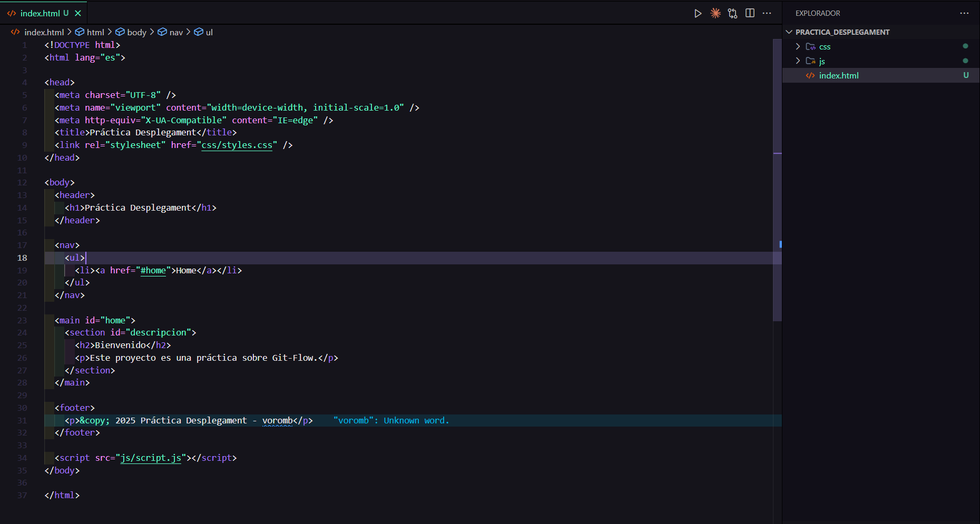Expand the js folder chevron
The height and width of the screenshot is (524, 980).
tap(798, 61)
